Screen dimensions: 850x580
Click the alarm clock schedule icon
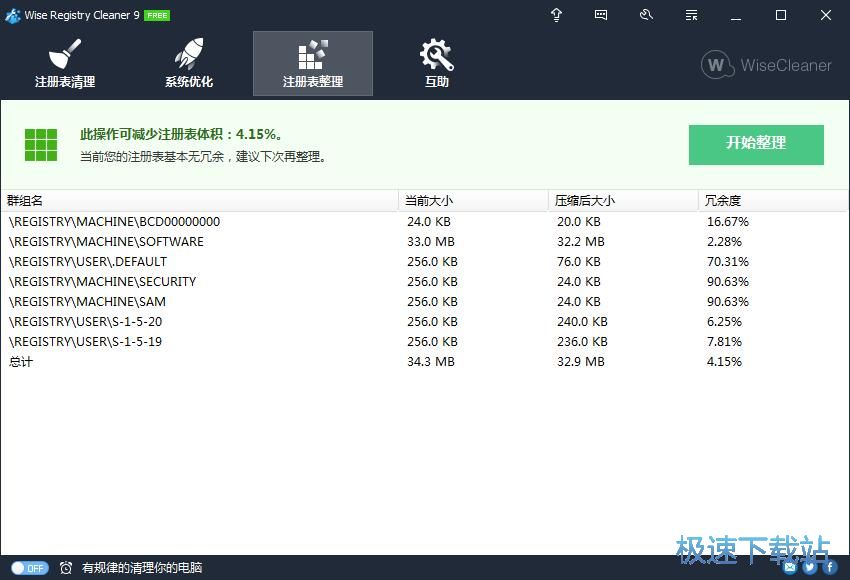(x=66, y=568)
